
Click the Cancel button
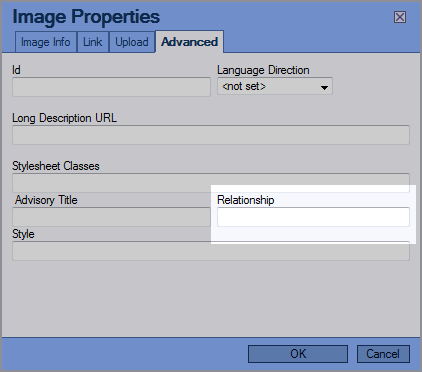point(383,354)
